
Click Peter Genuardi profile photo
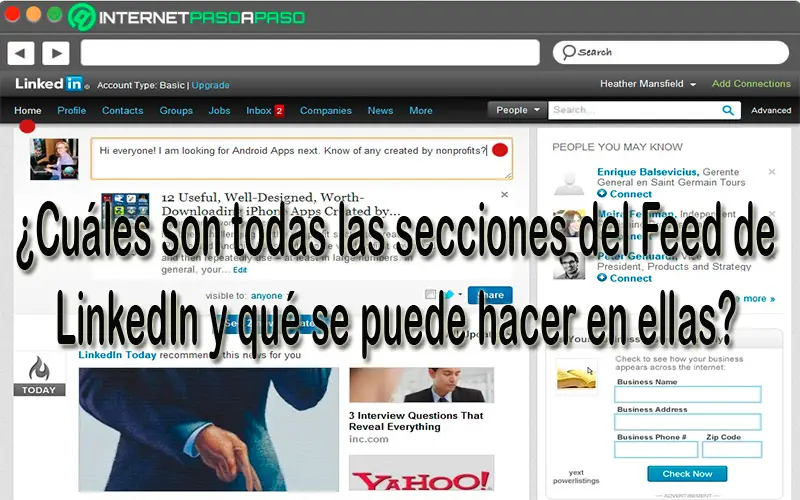point(569,265)
